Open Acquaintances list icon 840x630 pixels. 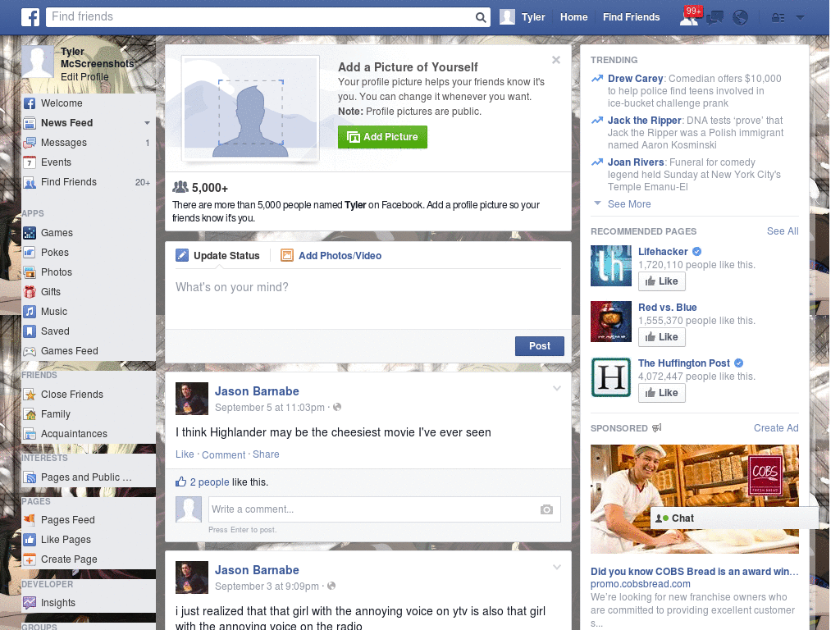(30, 434)
